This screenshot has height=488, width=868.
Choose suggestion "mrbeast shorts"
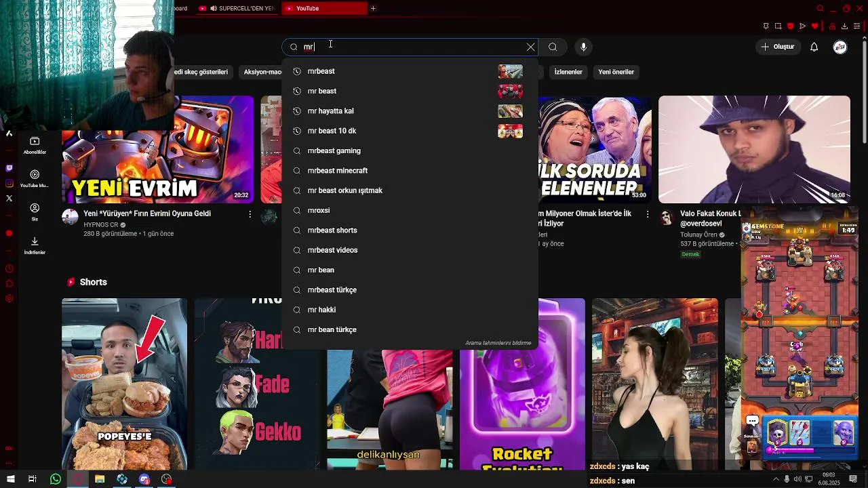coord(410,230)
